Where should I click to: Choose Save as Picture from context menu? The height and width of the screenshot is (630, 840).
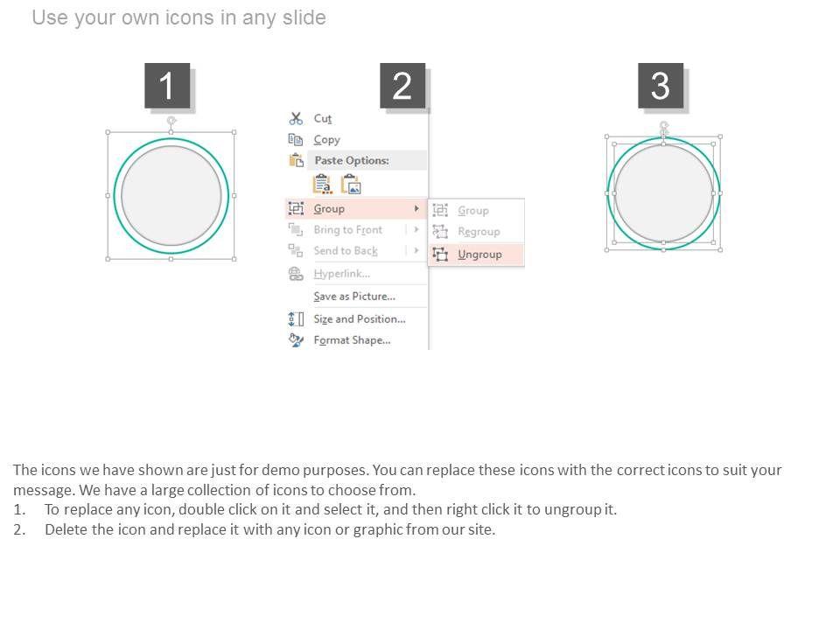tap(354, 297)
